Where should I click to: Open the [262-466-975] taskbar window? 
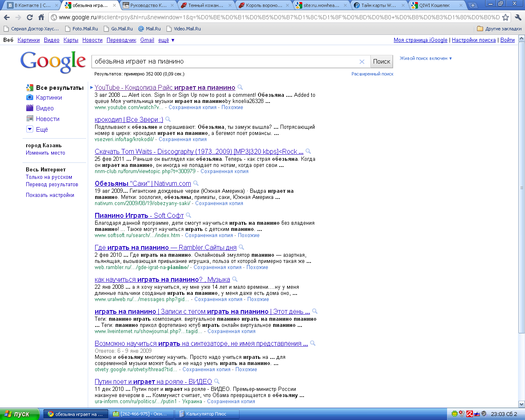point(141,414)
